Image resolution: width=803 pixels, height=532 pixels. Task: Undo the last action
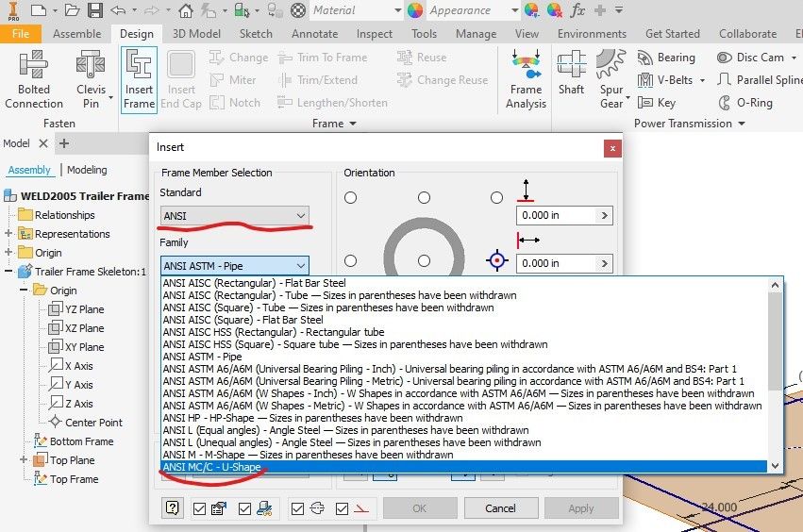118,9
